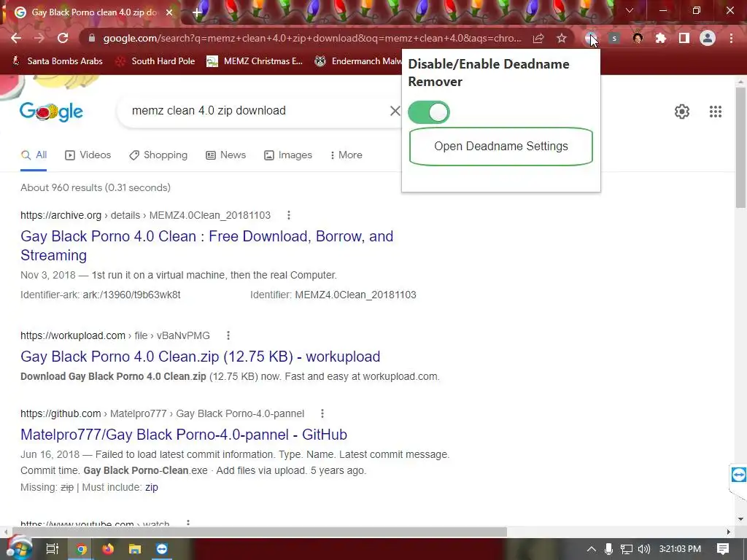Open Google quick settings gear
Viewport: 747px width, 560px height.
point(682,112)
